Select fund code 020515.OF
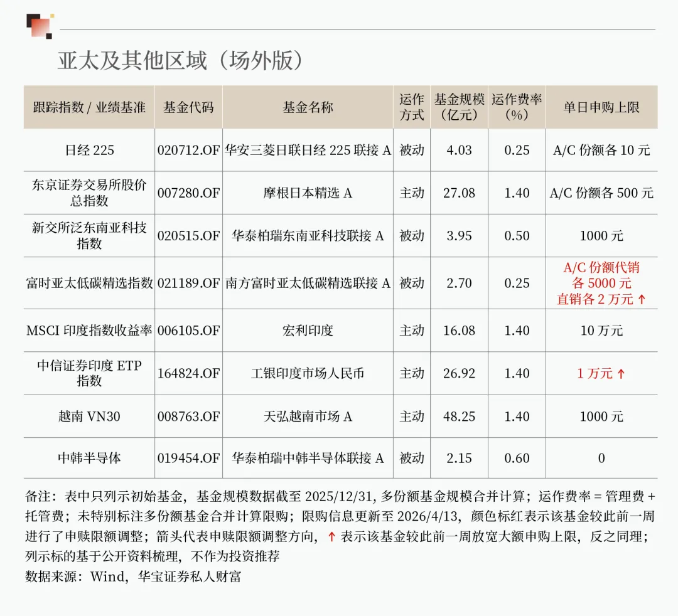 point(188,235)
